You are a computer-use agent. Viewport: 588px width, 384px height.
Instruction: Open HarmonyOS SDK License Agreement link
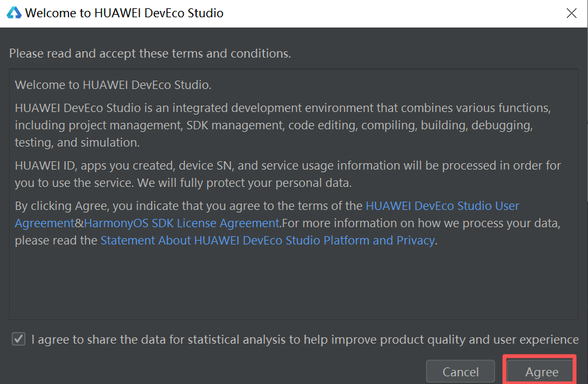pyautogui.click(x=182, y=223)
